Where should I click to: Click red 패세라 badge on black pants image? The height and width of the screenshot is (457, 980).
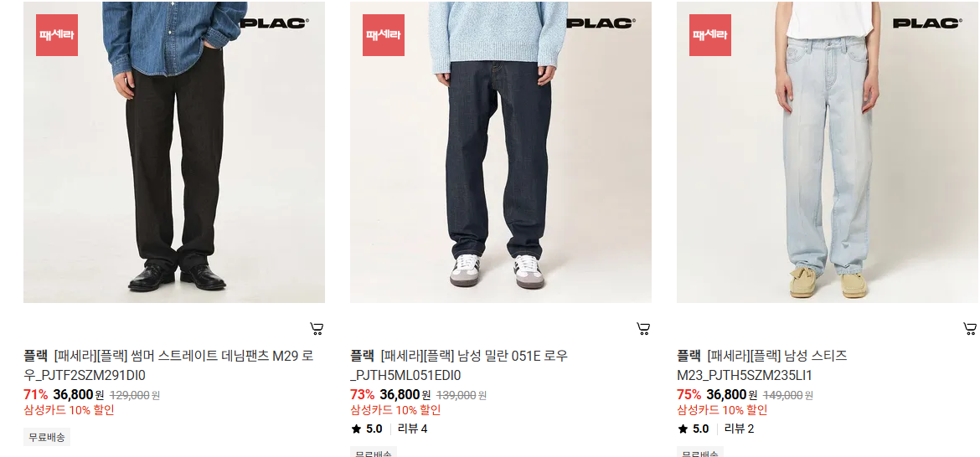click(x=57, y=35)
